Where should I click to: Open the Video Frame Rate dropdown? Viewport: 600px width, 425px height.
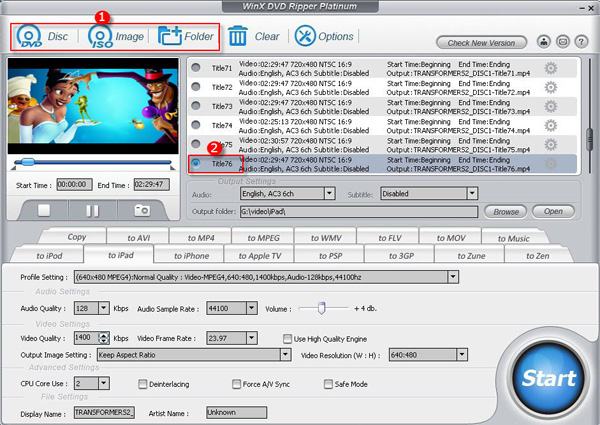pos(251,338)
